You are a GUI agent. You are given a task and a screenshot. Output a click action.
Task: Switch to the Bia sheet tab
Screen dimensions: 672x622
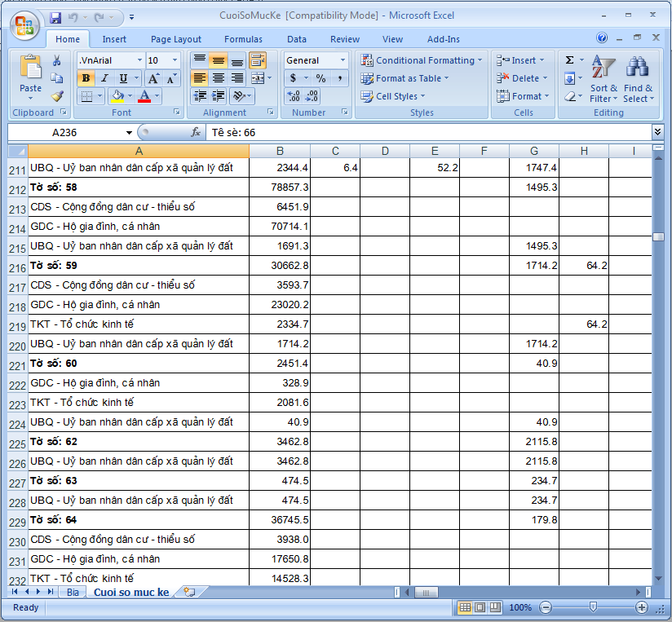coord(73,593)
